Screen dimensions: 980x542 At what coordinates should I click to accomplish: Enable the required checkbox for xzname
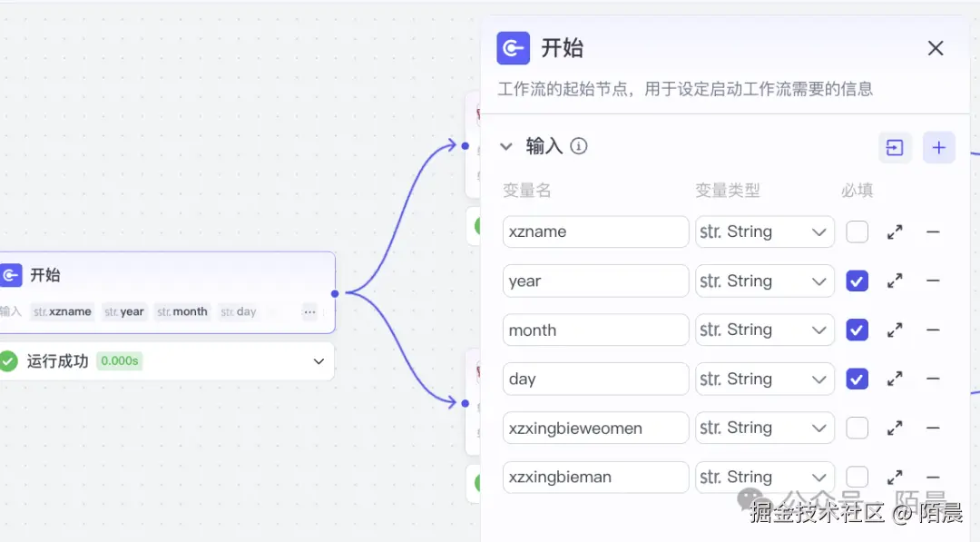[857, 232]
